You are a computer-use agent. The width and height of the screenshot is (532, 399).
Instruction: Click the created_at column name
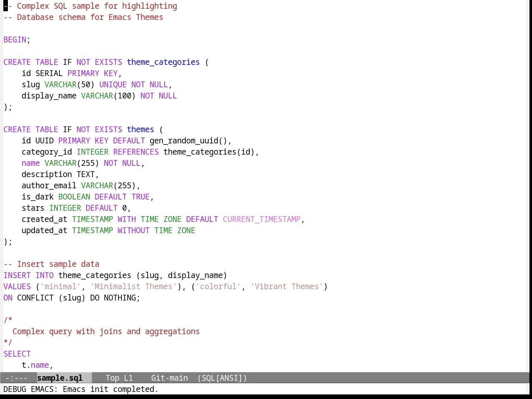click(x=44, y=219)
